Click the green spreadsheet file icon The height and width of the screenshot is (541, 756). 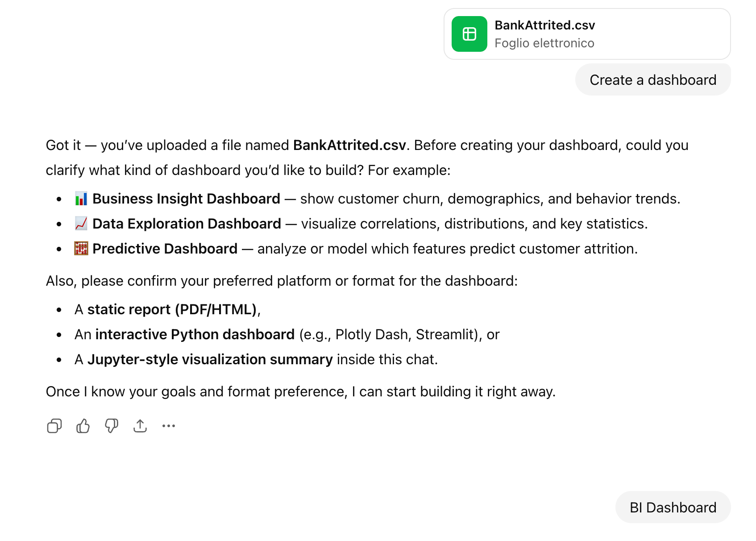[x=469, y=34]
